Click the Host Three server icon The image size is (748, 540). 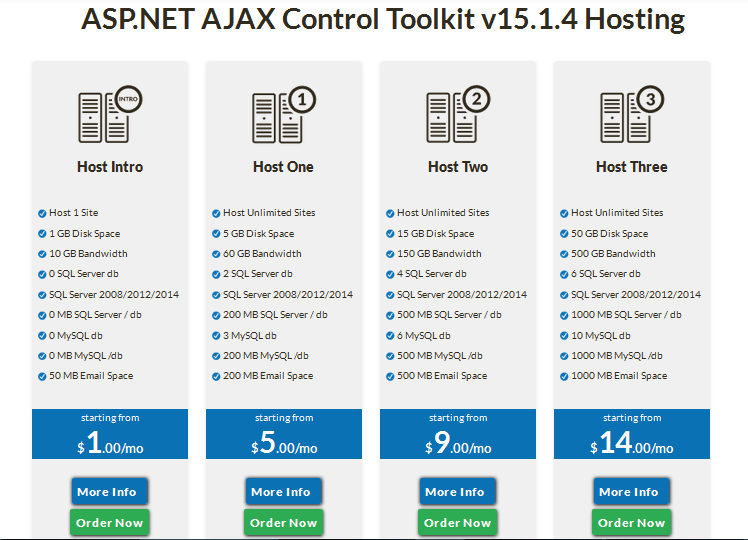point(632,114)
